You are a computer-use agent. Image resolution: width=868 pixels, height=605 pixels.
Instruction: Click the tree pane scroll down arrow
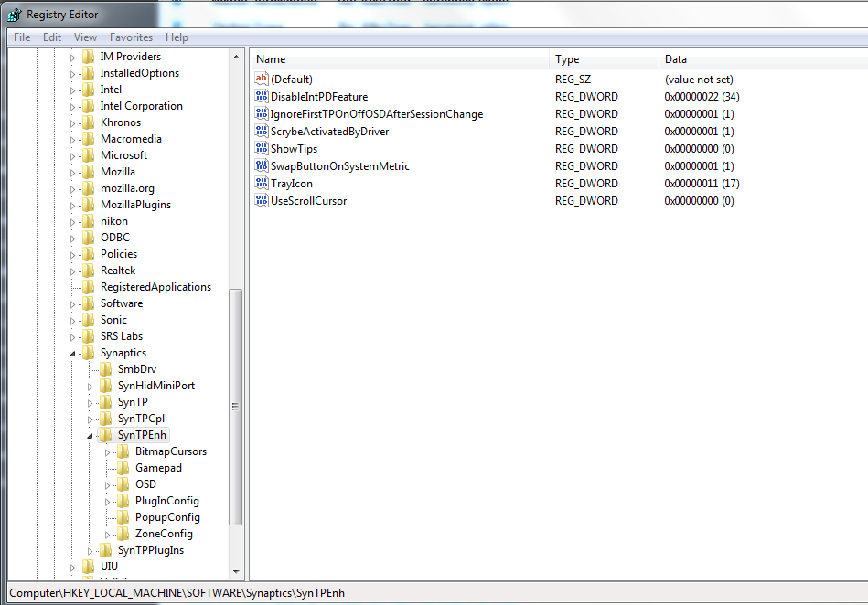tap(236, 572)
